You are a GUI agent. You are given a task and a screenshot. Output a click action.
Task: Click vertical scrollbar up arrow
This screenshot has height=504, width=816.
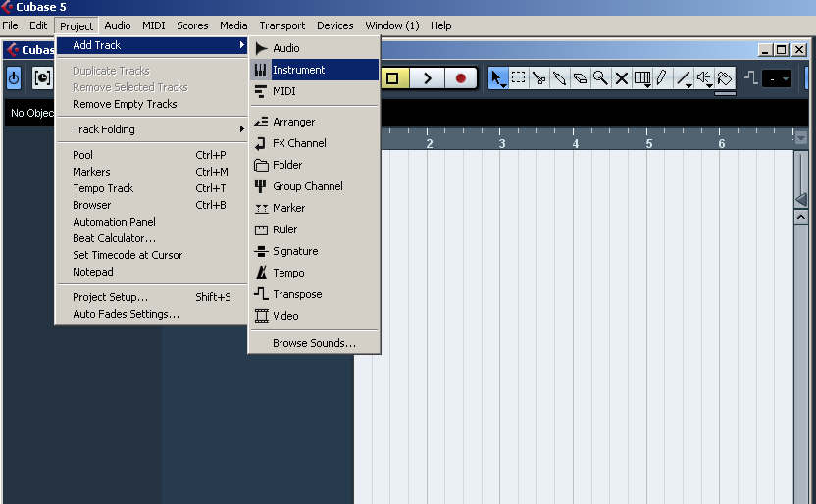click(x=801, y=217)
